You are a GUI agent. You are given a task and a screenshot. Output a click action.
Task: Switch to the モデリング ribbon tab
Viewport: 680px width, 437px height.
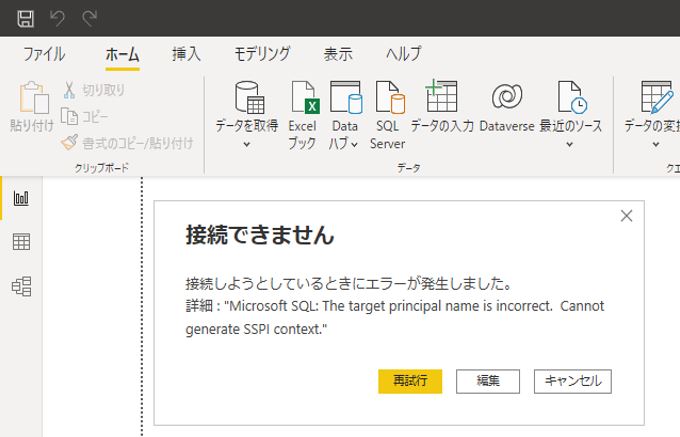pos(262,54)
